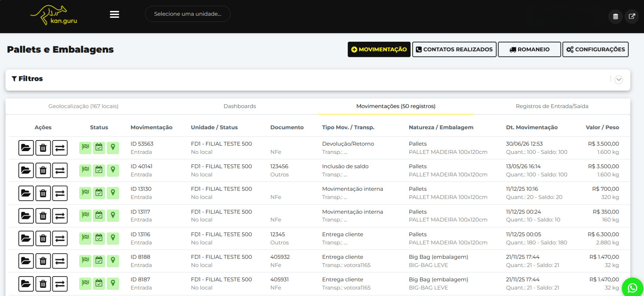Viewport: 644px width, 296px height.
Task: Click the Valor / Peso column header
Action: click(x=602, y=127)
